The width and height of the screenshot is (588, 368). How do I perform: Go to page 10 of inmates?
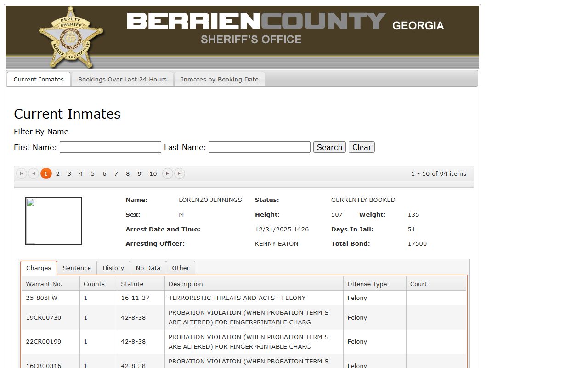tap(153, 173)
